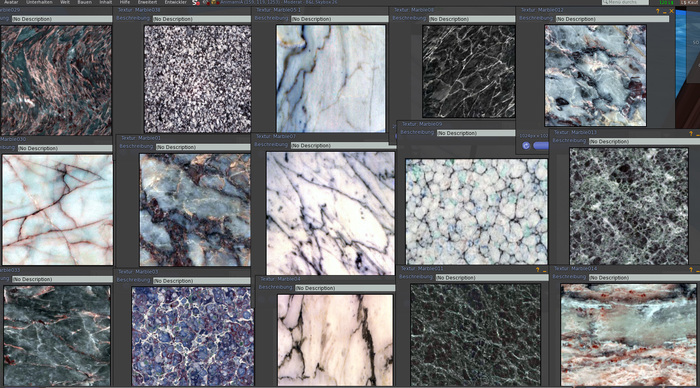Click the Marble03 blue cellular texture
This screenshot has height=388, width=700.
(192, 336)
